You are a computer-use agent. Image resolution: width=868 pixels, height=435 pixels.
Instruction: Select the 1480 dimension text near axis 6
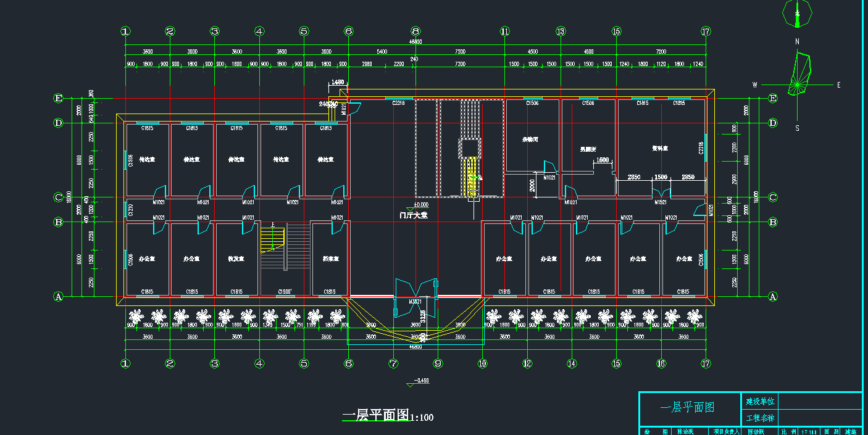pyautogui.click(x=338, y=82)
